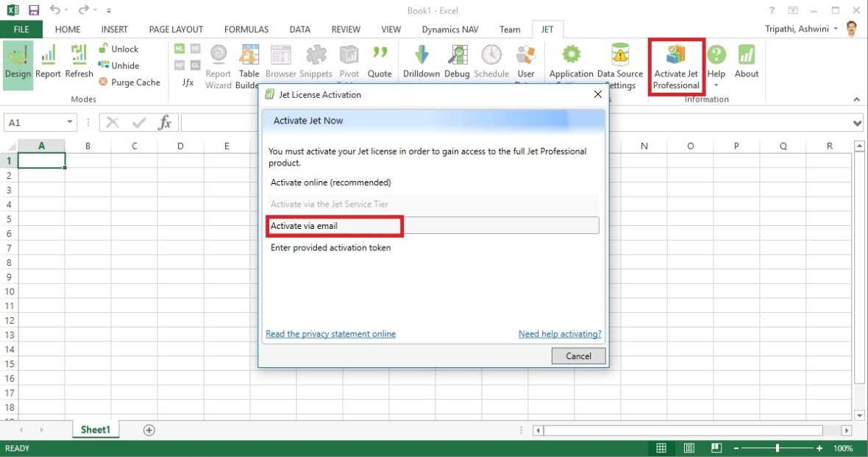Purge Cache in the Modes group
Image resolution: width=868 pixels, height=457 pixels.
click(x=129, y=82)
